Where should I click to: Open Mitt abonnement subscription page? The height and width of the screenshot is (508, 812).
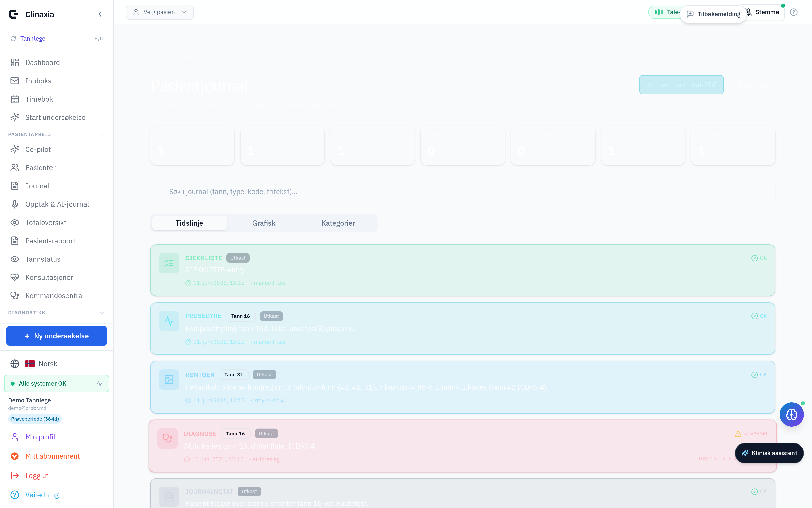[53, 456]
